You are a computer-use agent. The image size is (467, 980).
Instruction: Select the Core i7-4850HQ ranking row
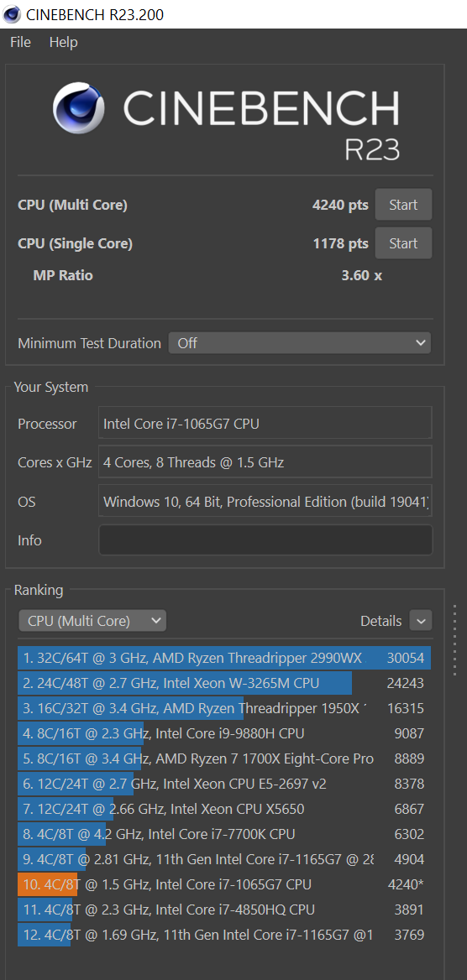[224, 910]
